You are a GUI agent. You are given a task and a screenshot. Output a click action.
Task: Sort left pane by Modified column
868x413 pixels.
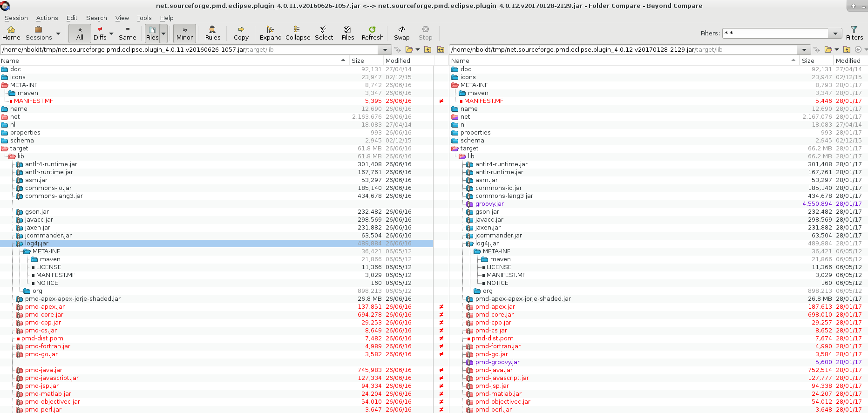(x=408, y=61)
